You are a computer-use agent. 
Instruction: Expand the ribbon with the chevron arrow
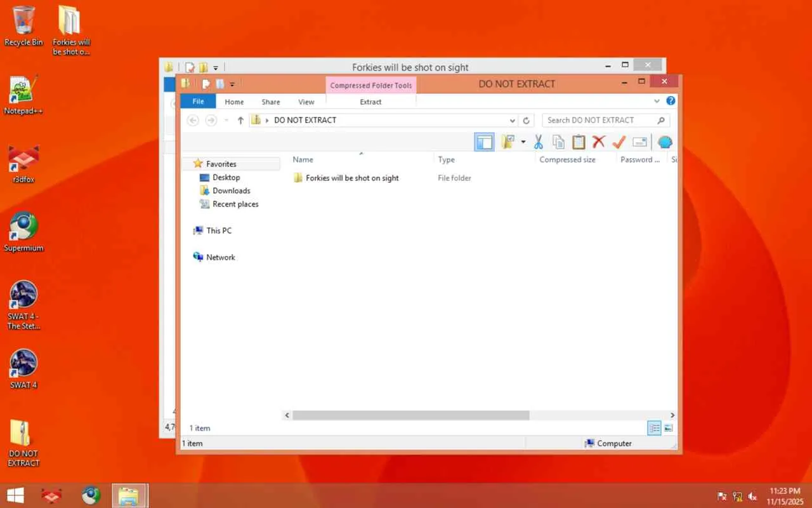point(657,101)
